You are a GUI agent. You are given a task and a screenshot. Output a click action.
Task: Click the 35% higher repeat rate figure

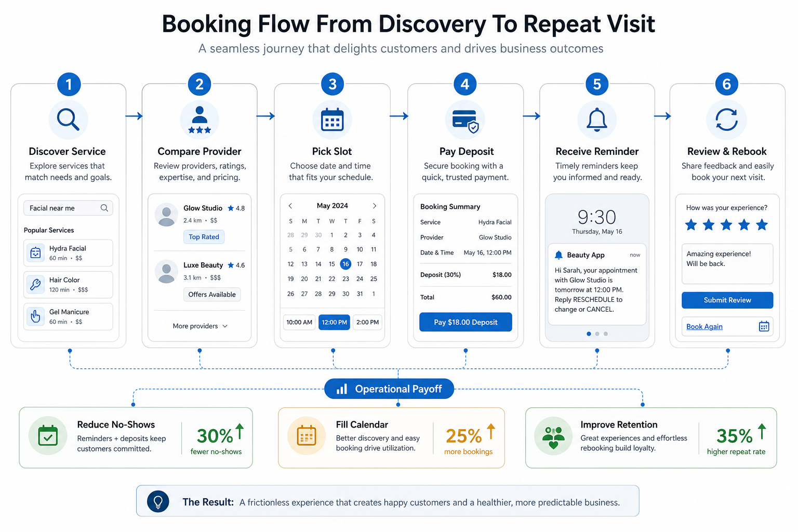pos(735,435)
